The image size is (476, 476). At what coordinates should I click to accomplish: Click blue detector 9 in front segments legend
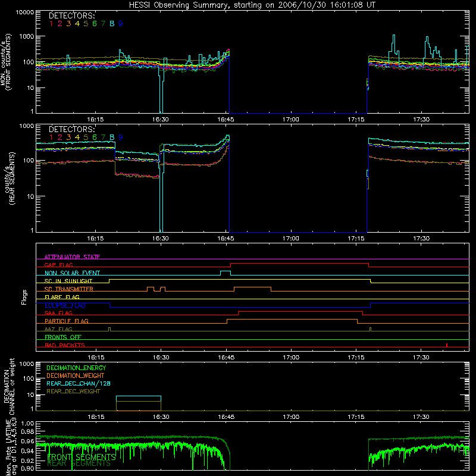121,24
